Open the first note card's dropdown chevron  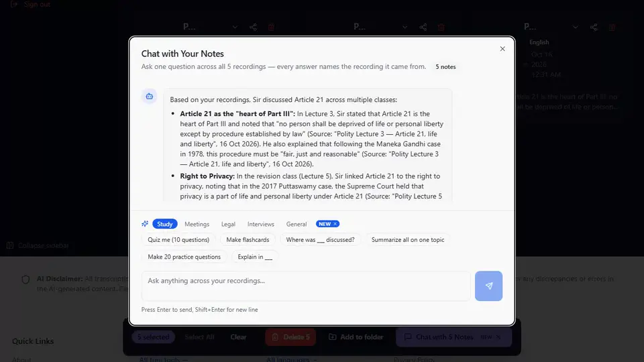pos(235,27)
